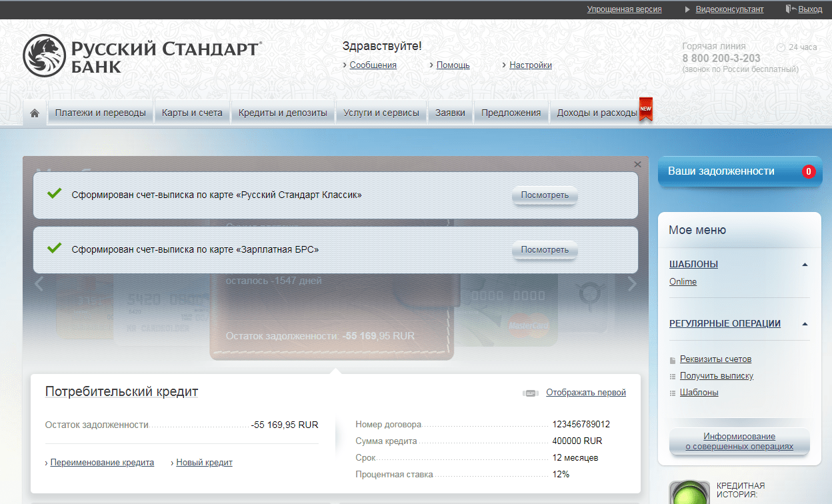
Task: Open the Шаблоны link under regular operations
Action: coord(699,393)
